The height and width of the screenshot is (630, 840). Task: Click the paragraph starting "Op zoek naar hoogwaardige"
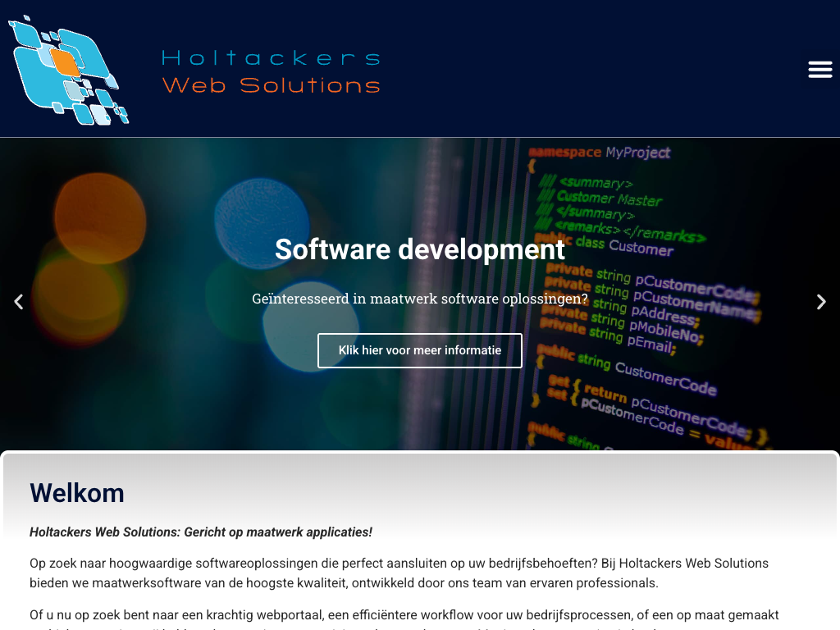(399, 573)
